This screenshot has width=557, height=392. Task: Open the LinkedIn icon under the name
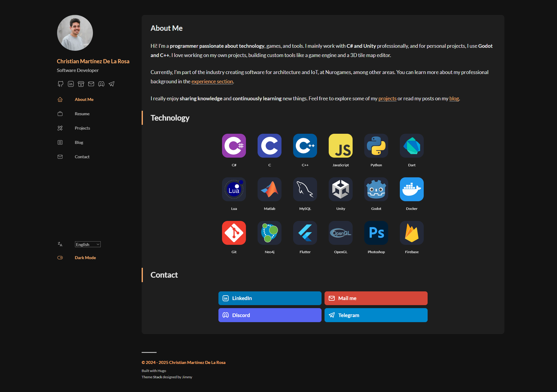(x=71, y=84)
